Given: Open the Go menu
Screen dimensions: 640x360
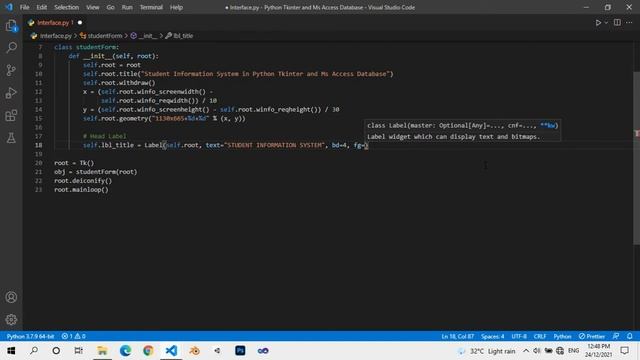Looking at the screenshot, I should point(111,7).
